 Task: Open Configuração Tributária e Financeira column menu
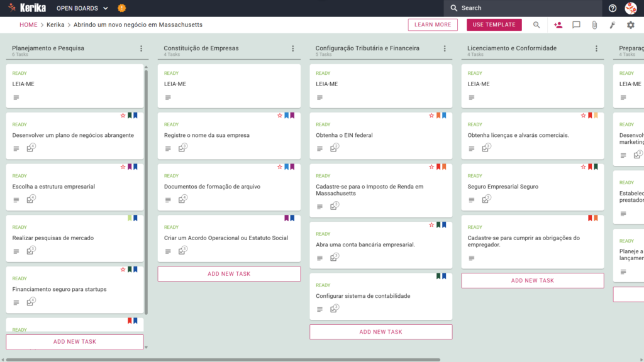(x=445, y=48)
